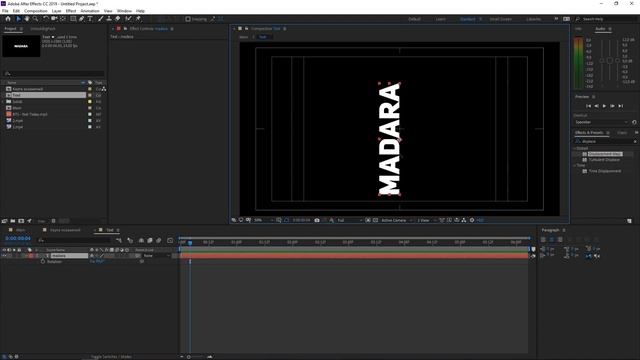Select the Horizontal Type tool
The width and height of the screenshot is (640, 360).
pos(90,19)
